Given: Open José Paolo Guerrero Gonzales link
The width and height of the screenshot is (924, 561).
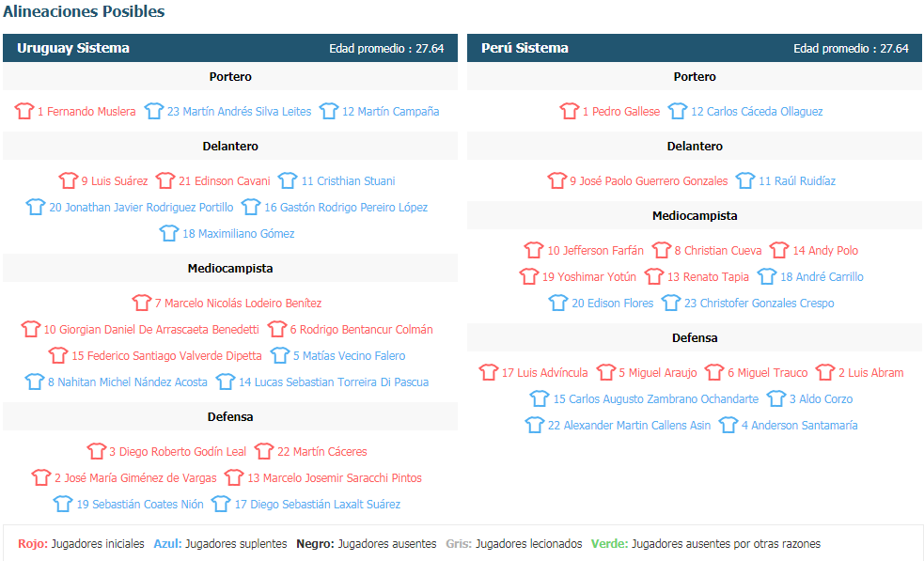Looking at the screenshot, I should [649, 181].
